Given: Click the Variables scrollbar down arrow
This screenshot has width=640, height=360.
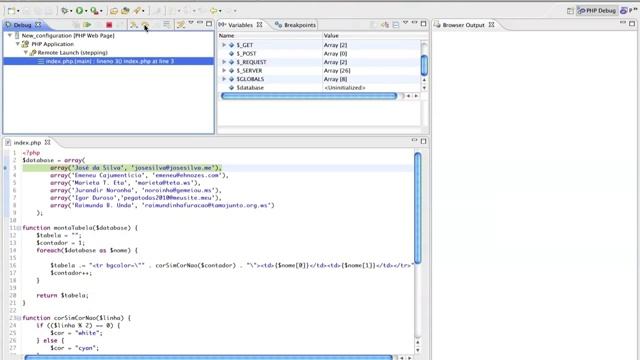Looking at the screenshot, I should point(424,88).
